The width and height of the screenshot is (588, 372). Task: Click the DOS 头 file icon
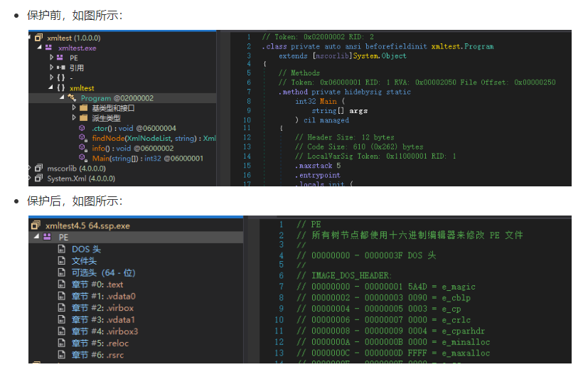62,250
